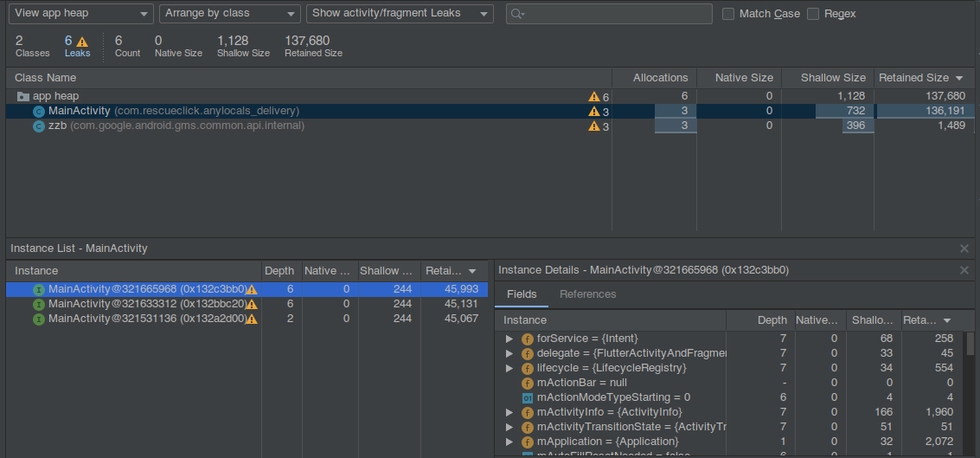Click leak warning icon in zzb row
Screen dimensions: 980x458
593,126
